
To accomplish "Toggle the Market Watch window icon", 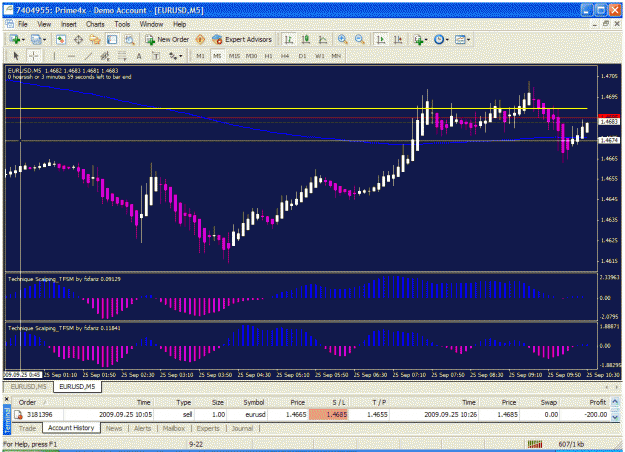I will (x=61, y=39).
